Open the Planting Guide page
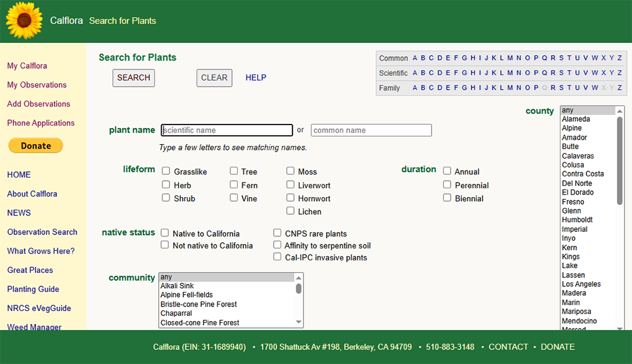Viewport: 632px width, 364px height. [33, 289]
